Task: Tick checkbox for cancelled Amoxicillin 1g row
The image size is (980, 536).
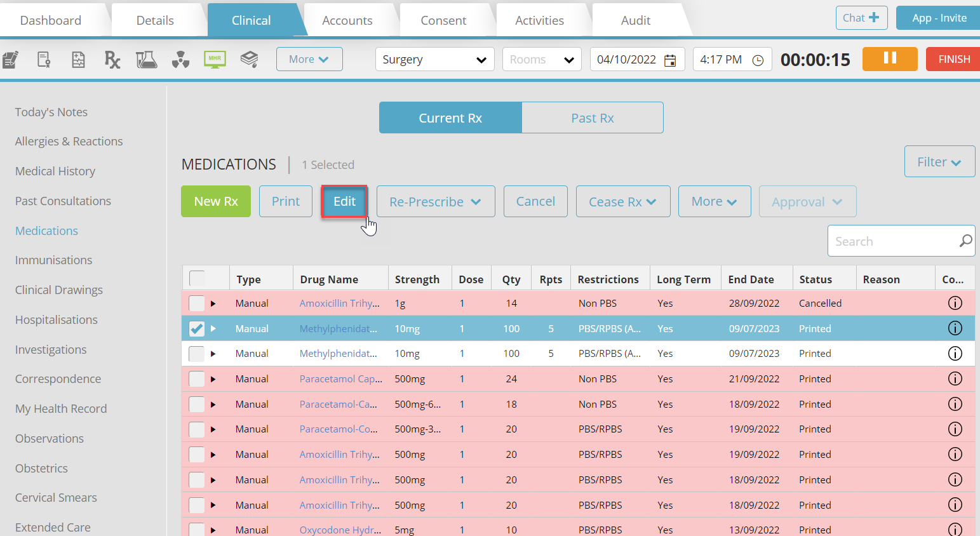Action: 197,303
